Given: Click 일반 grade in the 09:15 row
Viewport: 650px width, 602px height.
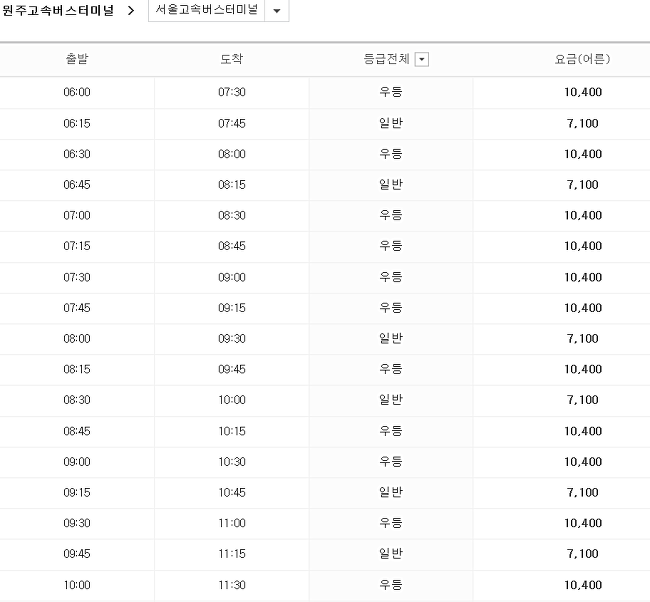Looking at the screenshot, I should point(390,492).
